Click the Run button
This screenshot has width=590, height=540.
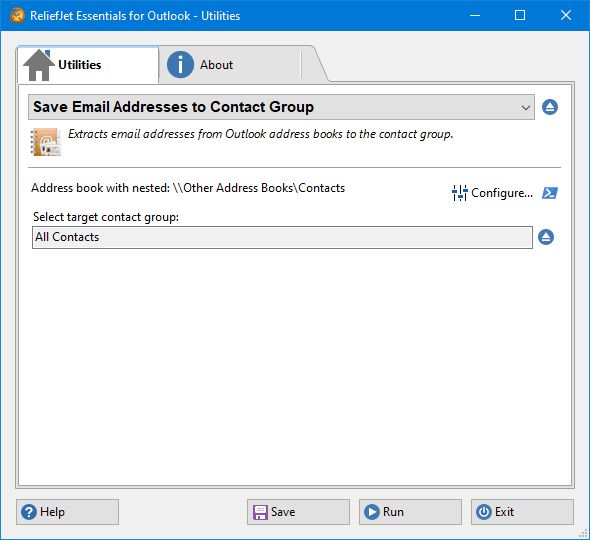(410, 512)
